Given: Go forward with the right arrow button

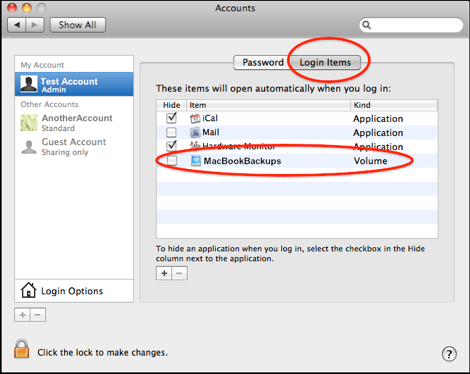Looking at the screenshot, I should click(35, 25).
